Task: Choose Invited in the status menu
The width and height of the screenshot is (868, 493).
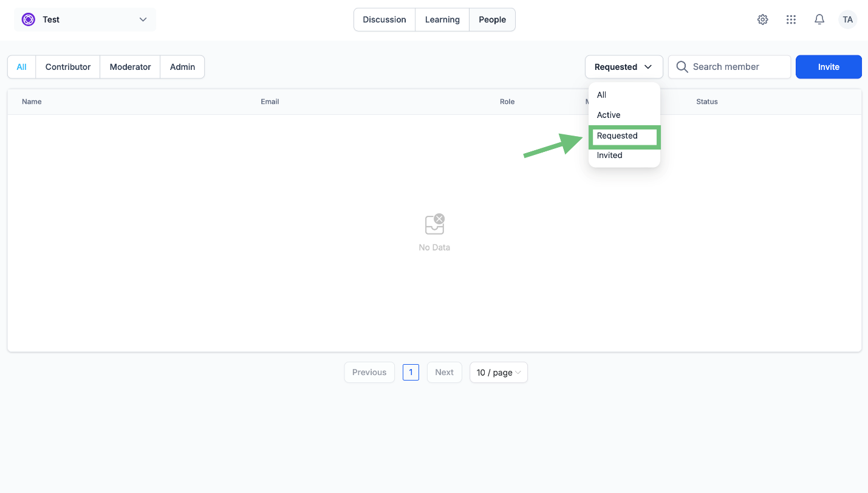Action: point(624,155)
